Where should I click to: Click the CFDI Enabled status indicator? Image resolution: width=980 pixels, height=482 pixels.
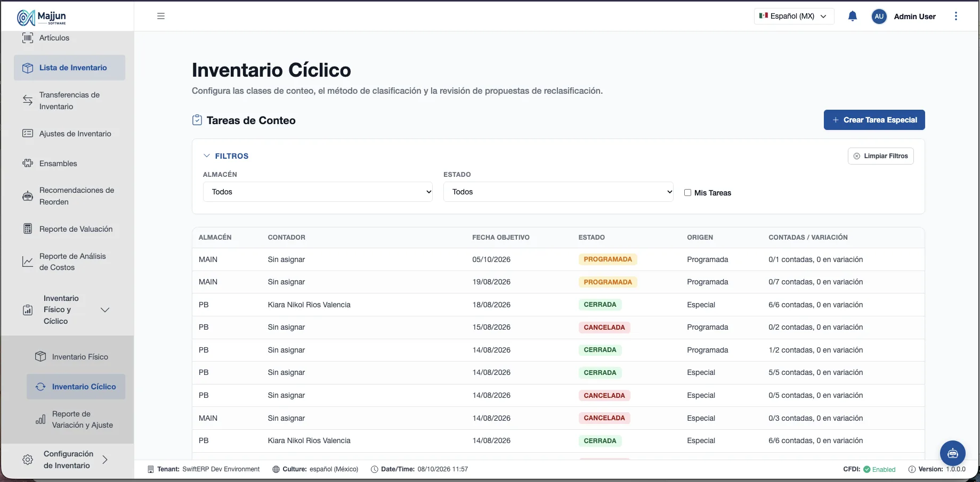click(x=869, y=469)
